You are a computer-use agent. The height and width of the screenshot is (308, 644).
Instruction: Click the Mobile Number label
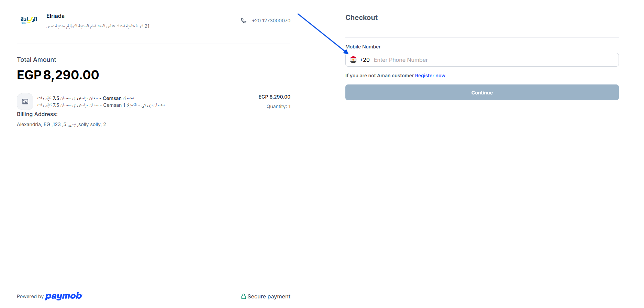[363, 47]
